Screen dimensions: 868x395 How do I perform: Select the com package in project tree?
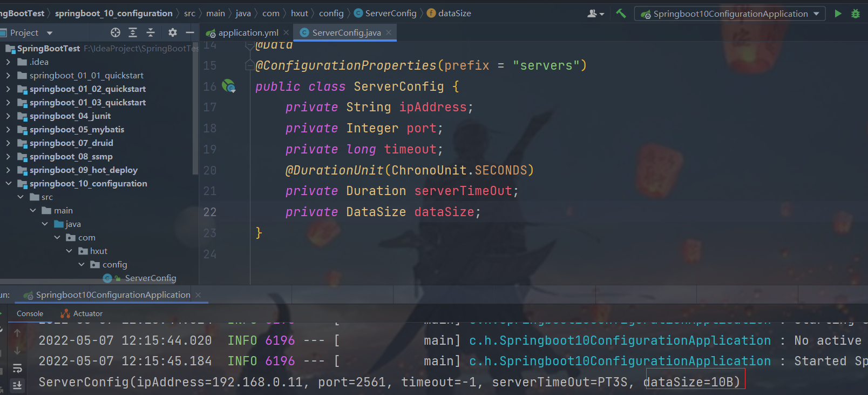point(86,238)
